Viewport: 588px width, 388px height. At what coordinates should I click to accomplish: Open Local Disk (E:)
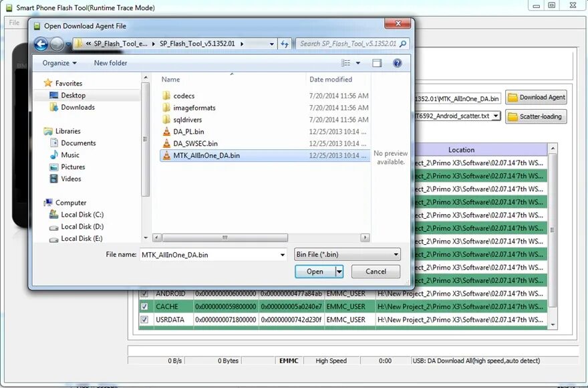click(x=82, y=239)
